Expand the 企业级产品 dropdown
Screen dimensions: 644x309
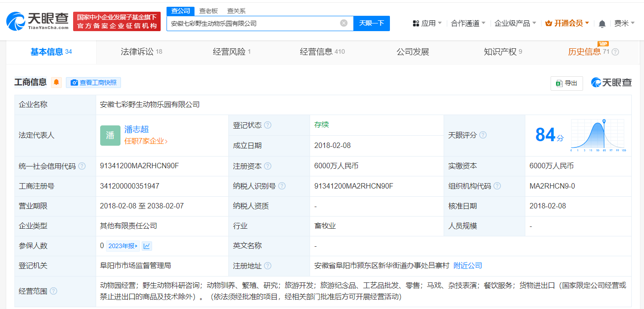tap(513, 23)
